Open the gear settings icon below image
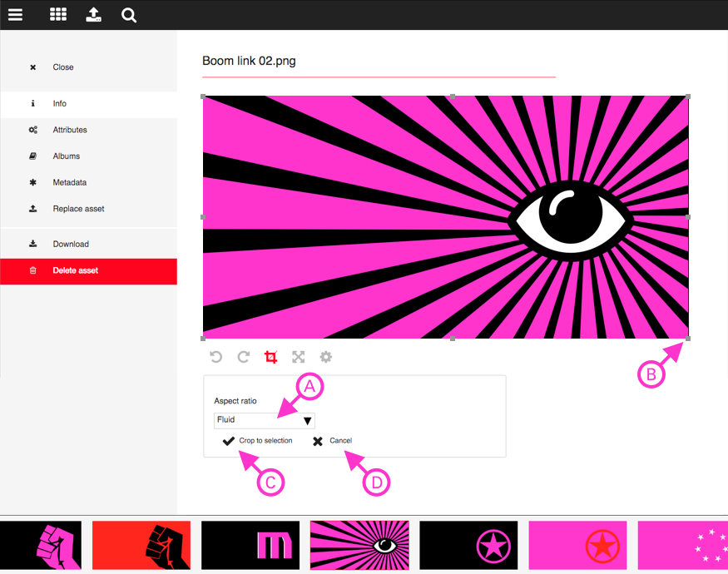Viewport: 728px width, 574px height. click(326, 357)
